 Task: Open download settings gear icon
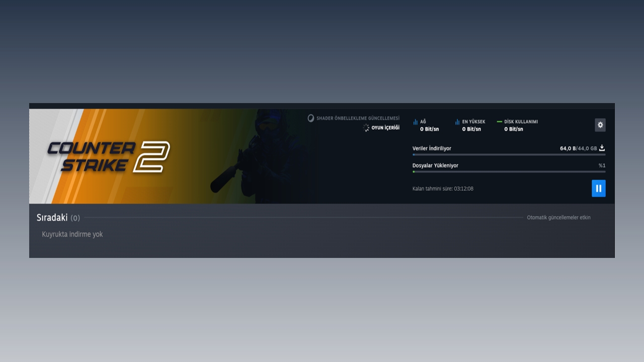coord(600,125)
